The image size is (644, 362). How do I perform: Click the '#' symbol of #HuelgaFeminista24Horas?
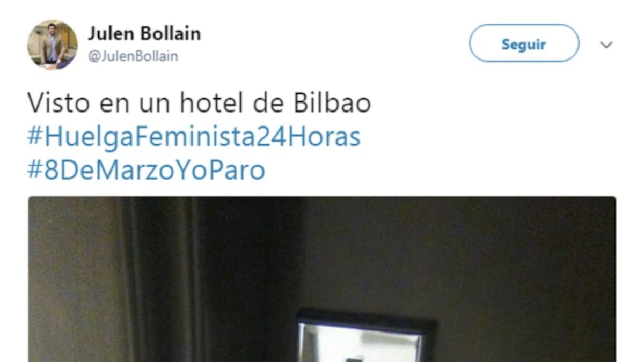click(35, 137)
